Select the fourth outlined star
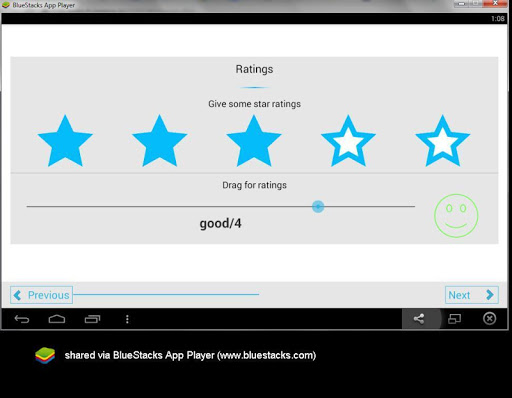Viewport: 512px width, 398px height. click(348, 141)
